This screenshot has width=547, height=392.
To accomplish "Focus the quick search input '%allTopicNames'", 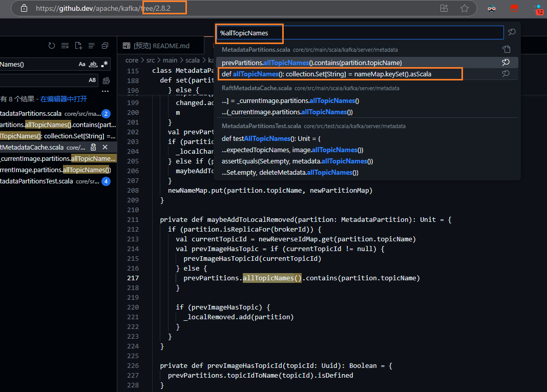I will (x=360, y=33).
